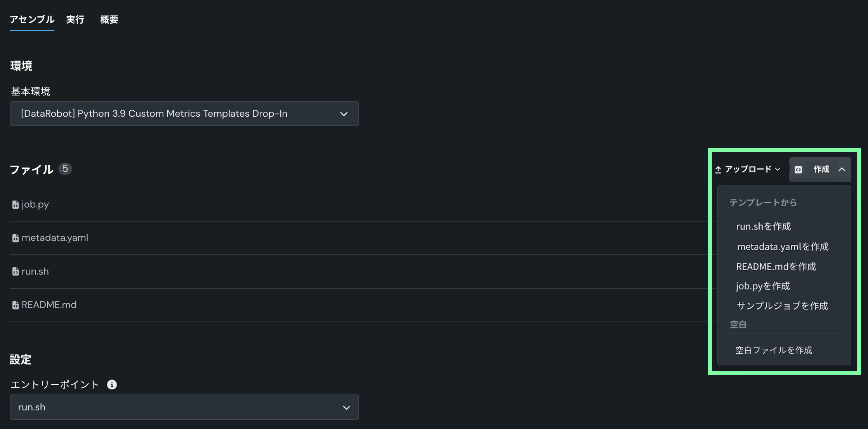The height and width of the screenshot is (429, 868).
Task: Click the upload arrow icon
Action: click(x=718, y=170)
